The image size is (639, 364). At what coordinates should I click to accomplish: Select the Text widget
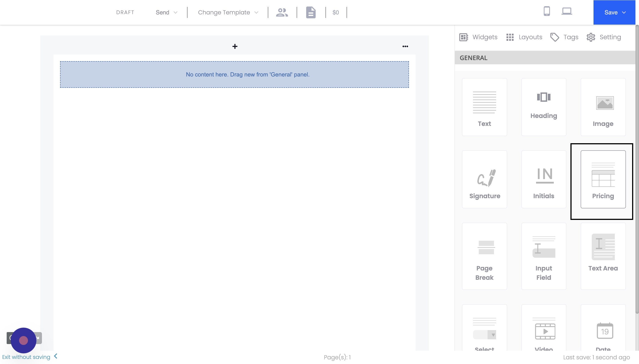coord(484,107)
